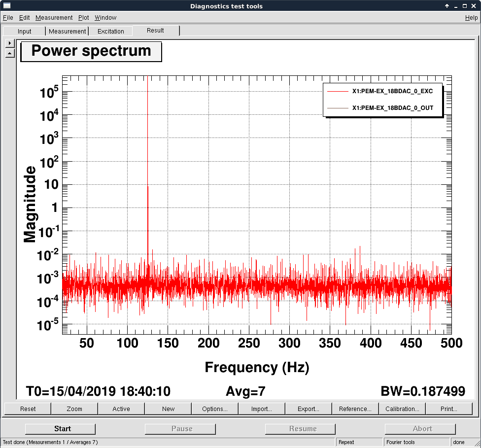Click the Test done status message
Viewport: 481px width, 448px height.
[x=50, y=442]
